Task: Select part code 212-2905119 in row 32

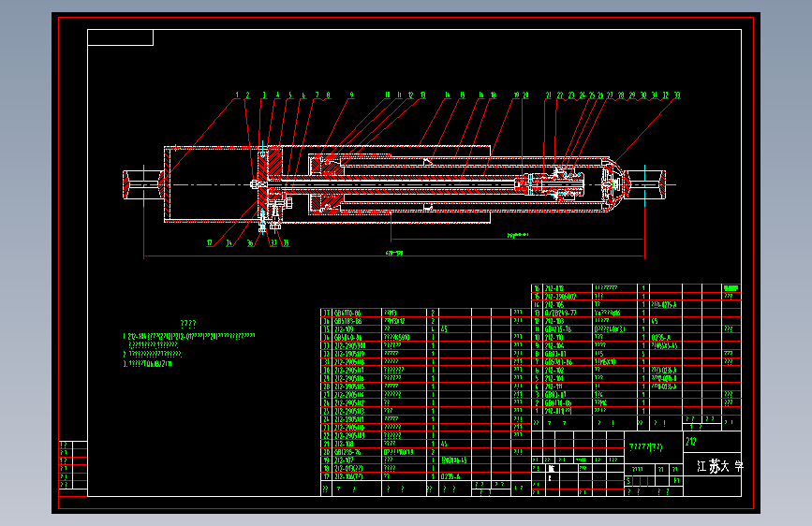Action: tap(349, 354)
